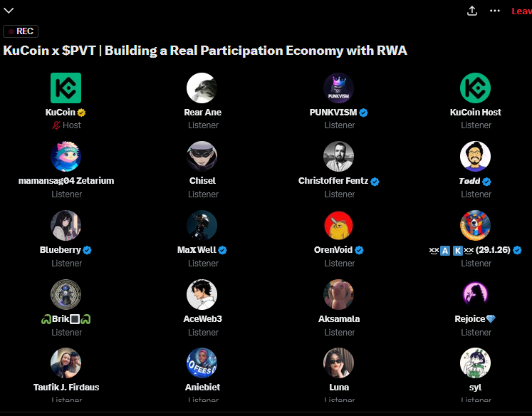Open Taufik J. Firdaus avatar
The width and height of the screenshot is (532, 416).
click(x=66, y=363)
